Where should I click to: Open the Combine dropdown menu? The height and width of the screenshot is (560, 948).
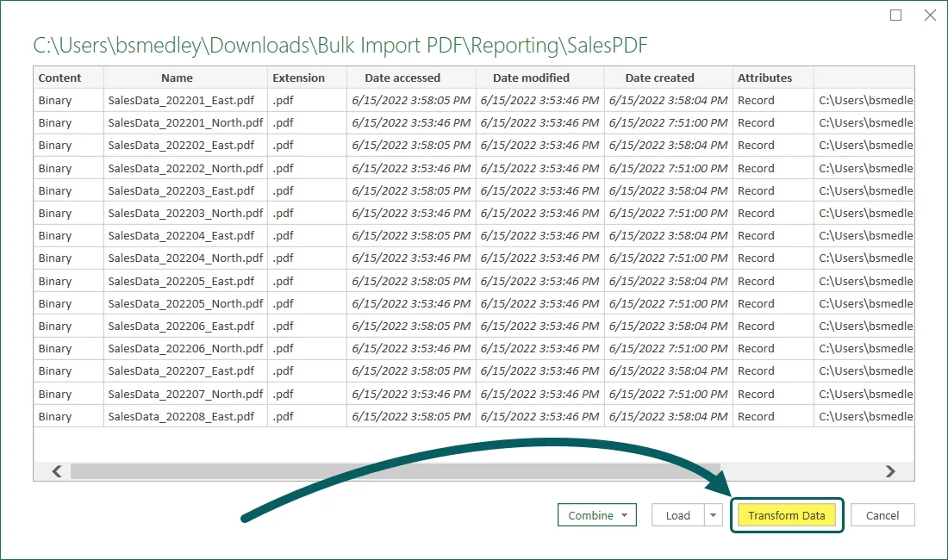coord(596,515)
